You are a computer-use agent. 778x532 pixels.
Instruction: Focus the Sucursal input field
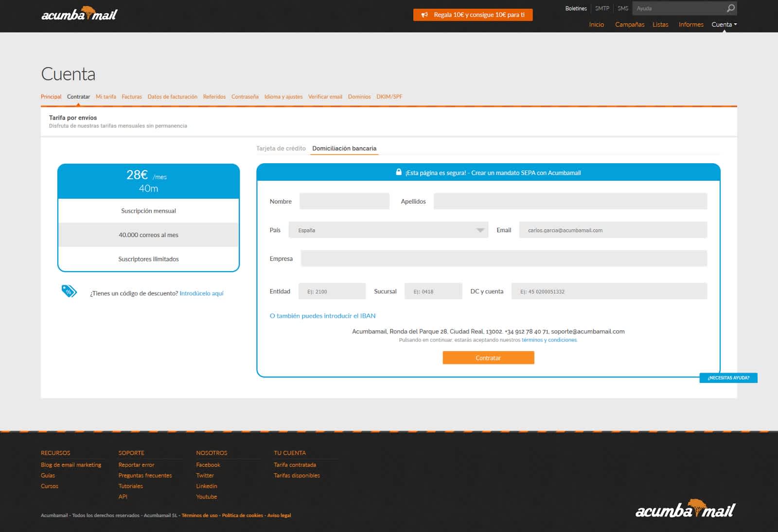point(433,291)
